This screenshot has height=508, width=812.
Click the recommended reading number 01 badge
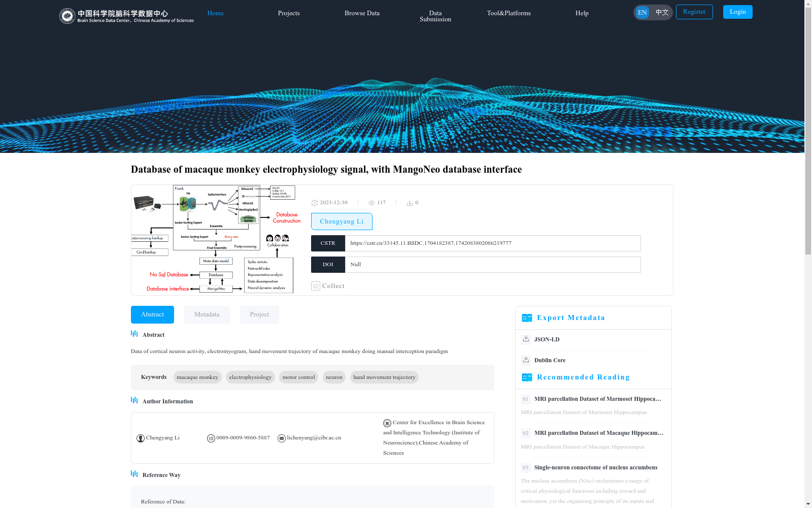(x=526, y=399)
